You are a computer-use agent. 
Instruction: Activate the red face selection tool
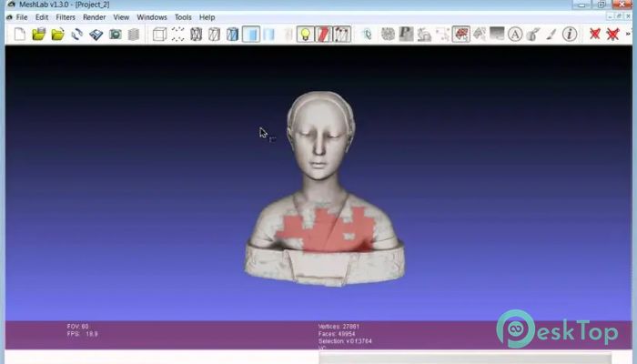click(x=460, y=35)
